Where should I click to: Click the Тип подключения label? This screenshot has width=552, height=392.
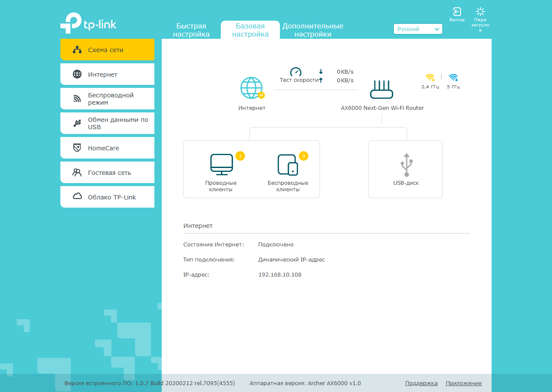point(209,259)
